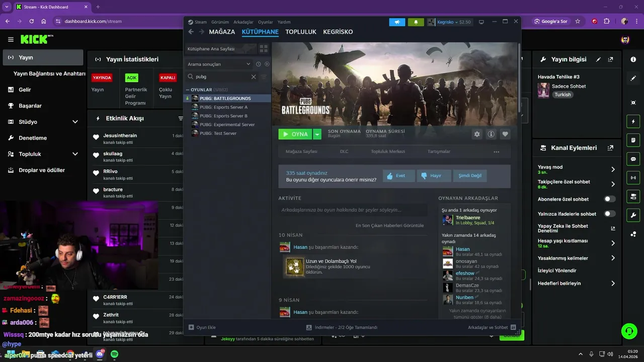Screen dimensions: 644x362
Task: Add PUBG to favorites heart
Action: point(505,134)
